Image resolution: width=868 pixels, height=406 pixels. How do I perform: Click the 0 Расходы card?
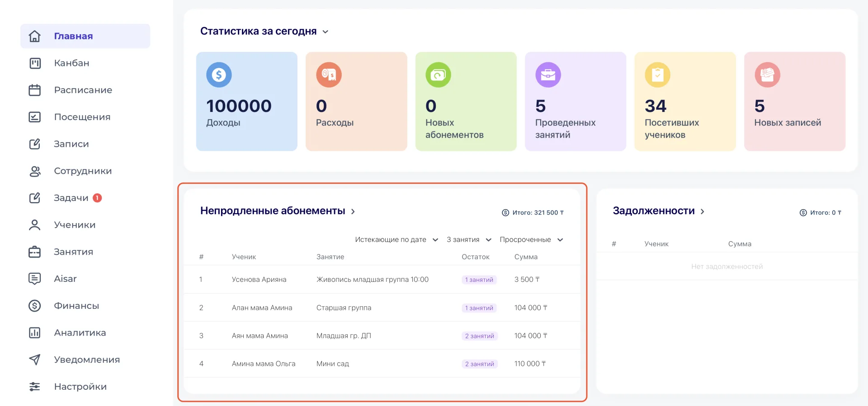coord(356,102)
